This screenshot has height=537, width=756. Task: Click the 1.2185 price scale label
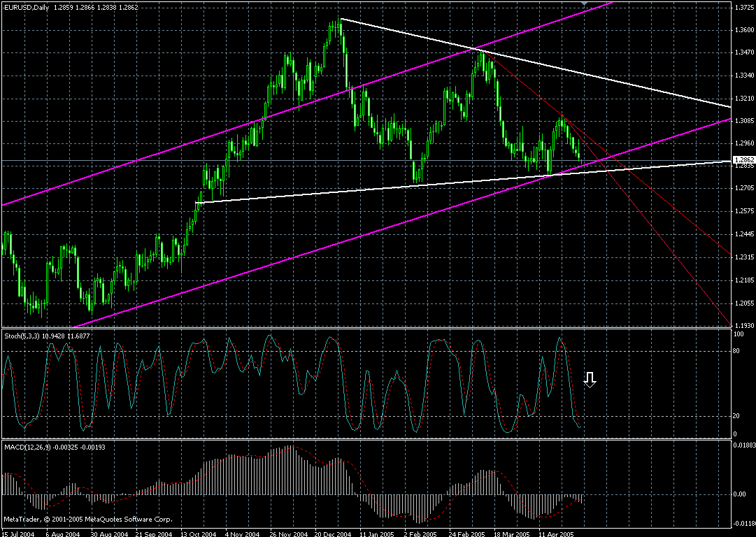743,280
